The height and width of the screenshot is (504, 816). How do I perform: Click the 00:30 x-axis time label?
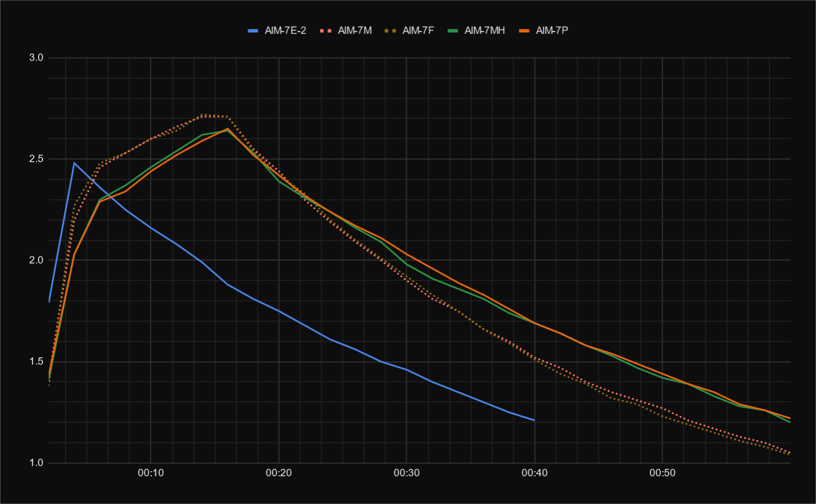coord(407,473)
